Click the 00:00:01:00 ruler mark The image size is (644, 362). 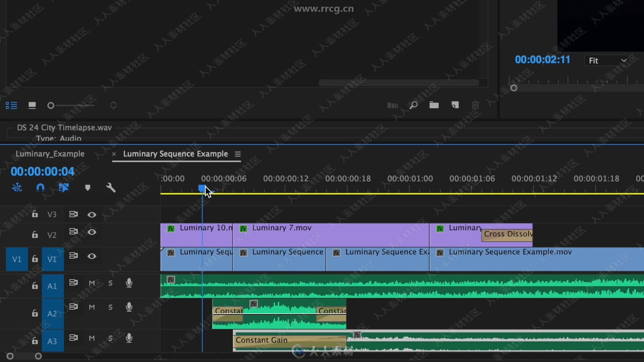pos(410,179)
